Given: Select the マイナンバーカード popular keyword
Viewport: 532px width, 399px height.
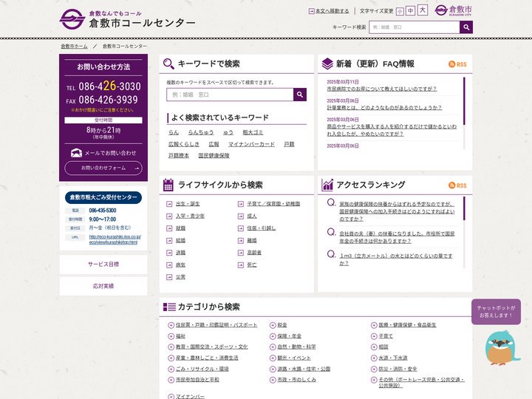Looking at the screenshot, I should pos(251,144).
